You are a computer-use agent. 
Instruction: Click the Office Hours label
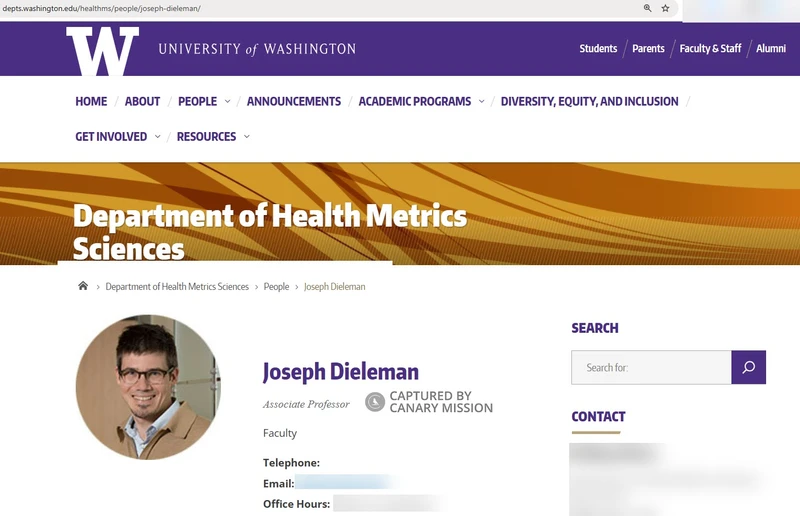coord(296,504)
